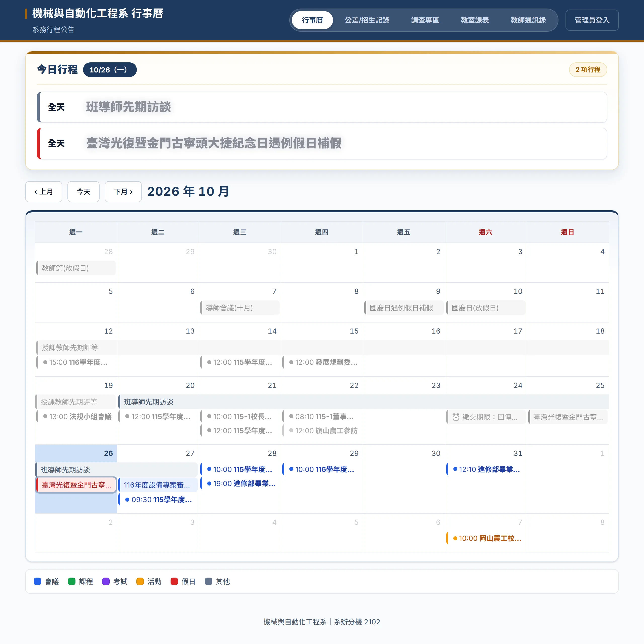Open 臺灣光復暨金門古寧 event on the 25th
This screenshot has height=644, width=644.
point(568,417)
